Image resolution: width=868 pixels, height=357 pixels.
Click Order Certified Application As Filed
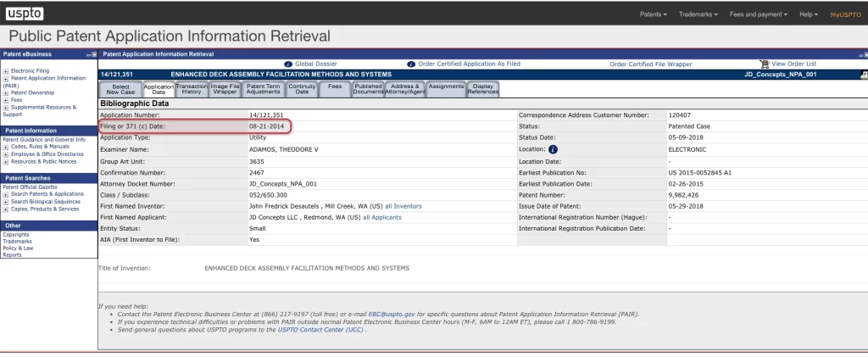click(469, 64)
